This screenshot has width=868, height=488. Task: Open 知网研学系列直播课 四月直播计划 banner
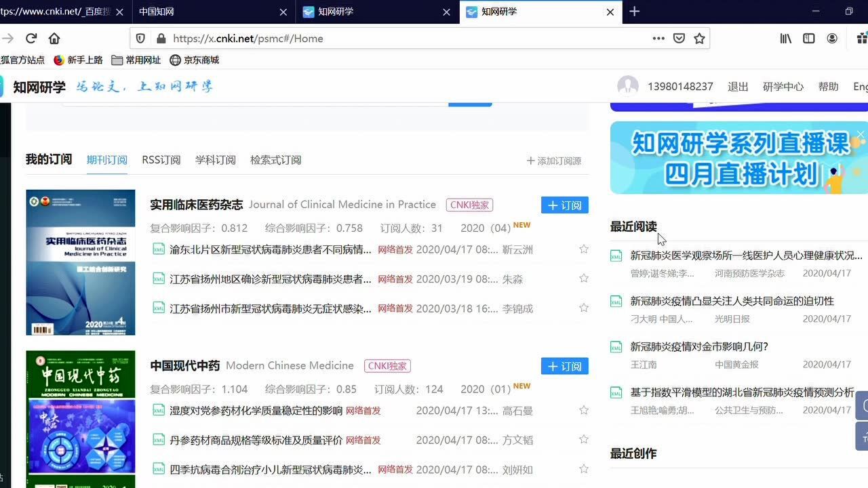[739, 158]
